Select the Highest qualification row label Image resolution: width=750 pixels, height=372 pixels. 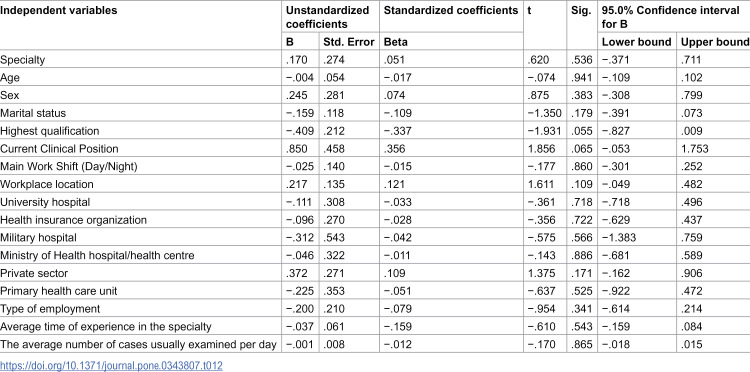pyautogui.click(x=50, y=131)
